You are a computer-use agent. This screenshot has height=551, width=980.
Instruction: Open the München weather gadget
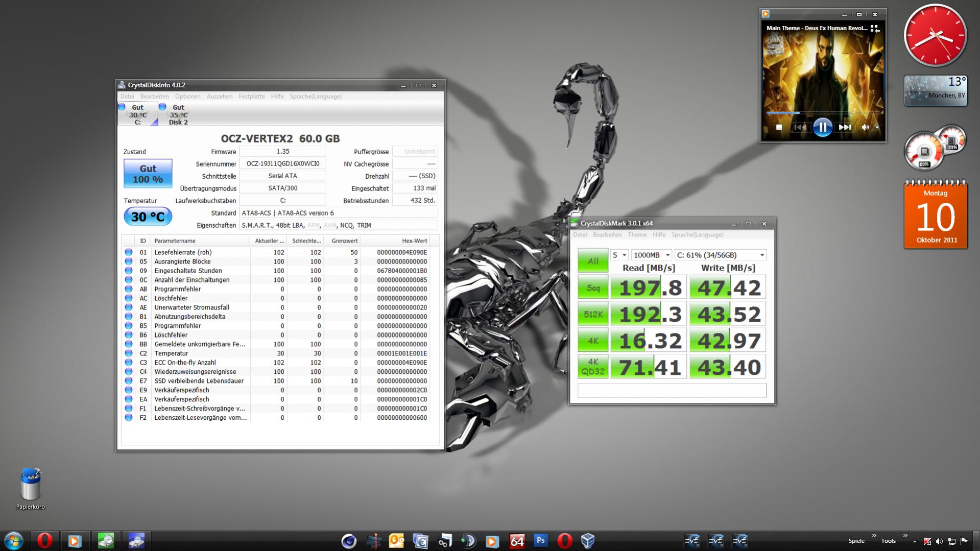point(936,91)
